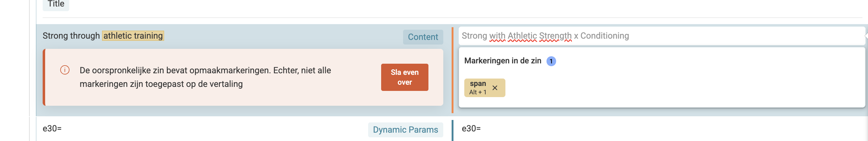The image size is (868, 141).
Task: Click the underlined word 'with' in translation
Action: 497,36
